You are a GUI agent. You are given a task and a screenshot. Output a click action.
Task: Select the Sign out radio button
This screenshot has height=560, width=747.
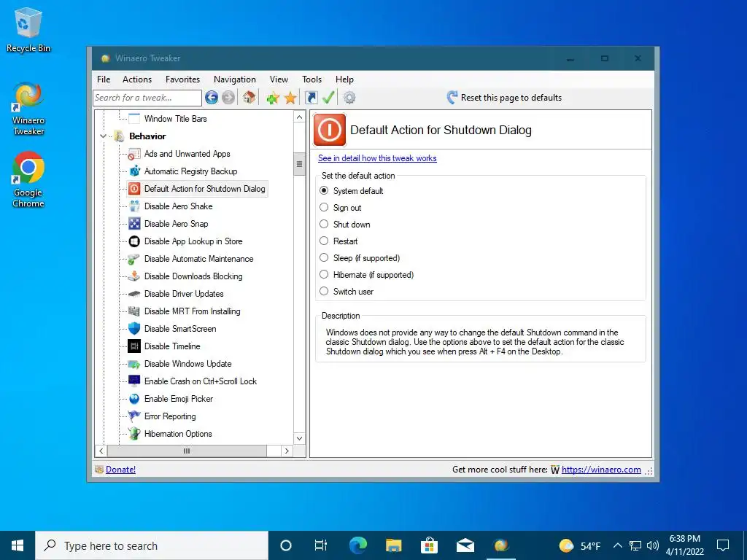point(324,208)
